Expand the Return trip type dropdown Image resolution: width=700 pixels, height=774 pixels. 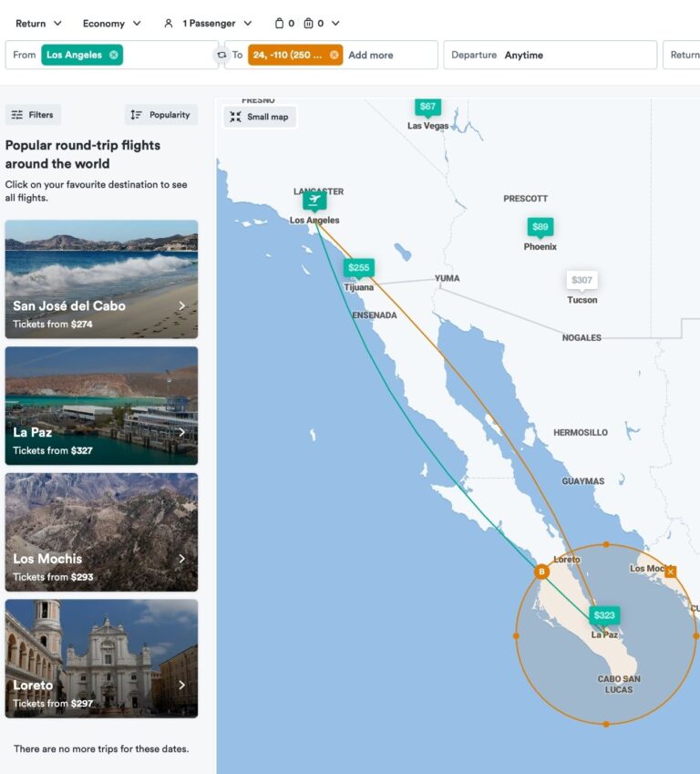coord(39,23)
